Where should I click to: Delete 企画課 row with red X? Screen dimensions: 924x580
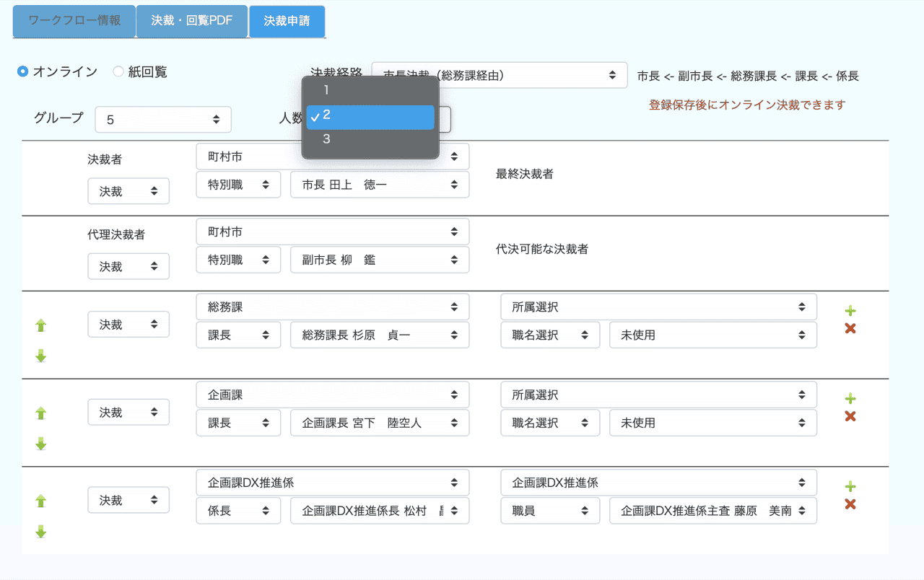850,416
